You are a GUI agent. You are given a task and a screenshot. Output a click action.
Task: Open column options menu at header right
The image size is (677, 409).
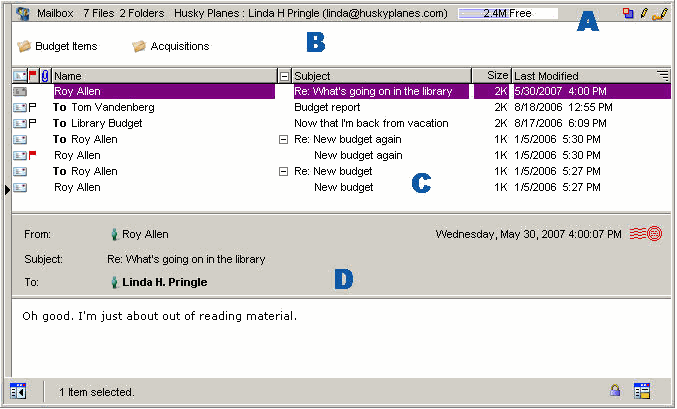pyautogui.click(x=662, y=75)
